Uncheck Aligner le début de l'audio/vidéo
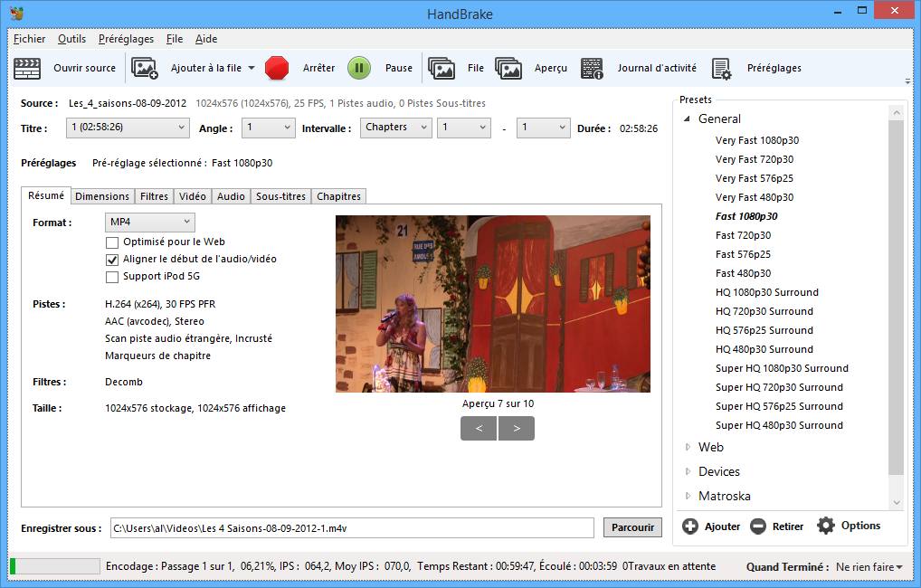Viewport: 921px width, 588px height. [111, 260]
